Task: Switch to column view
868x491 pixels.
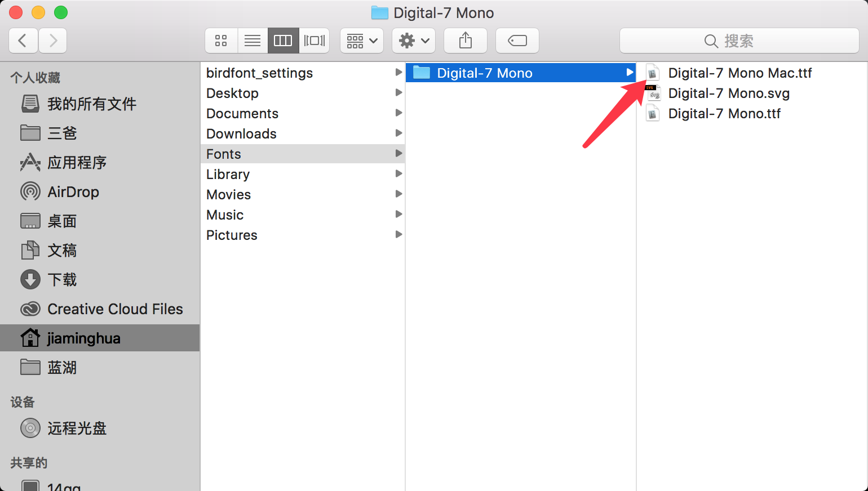Action: click(283, 41)
